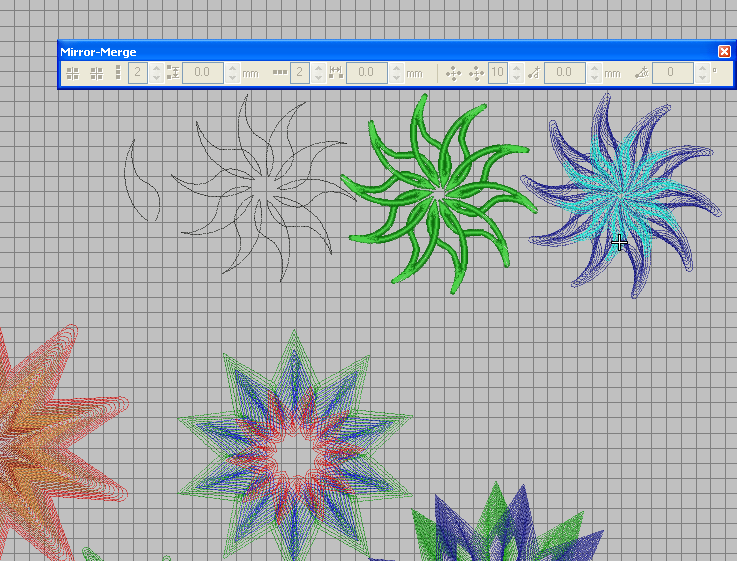The width and height of the screenshot is (737, 561).
Task: Close the Mirror-Merge toolbar
Action: [724, 51]
